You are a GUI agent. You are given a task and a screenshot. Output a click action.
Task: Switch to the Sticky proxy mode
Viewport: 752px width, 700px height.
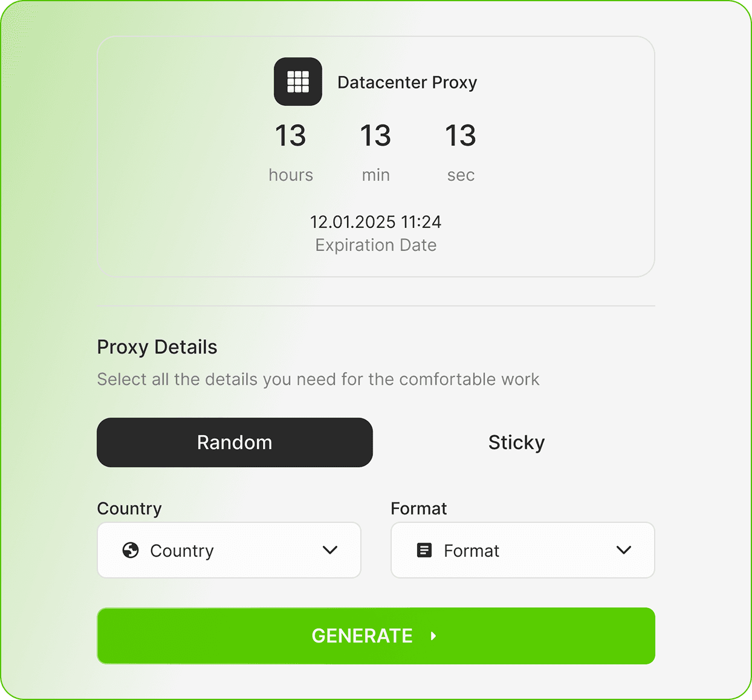pyautogui.click(x=516, y=442)
